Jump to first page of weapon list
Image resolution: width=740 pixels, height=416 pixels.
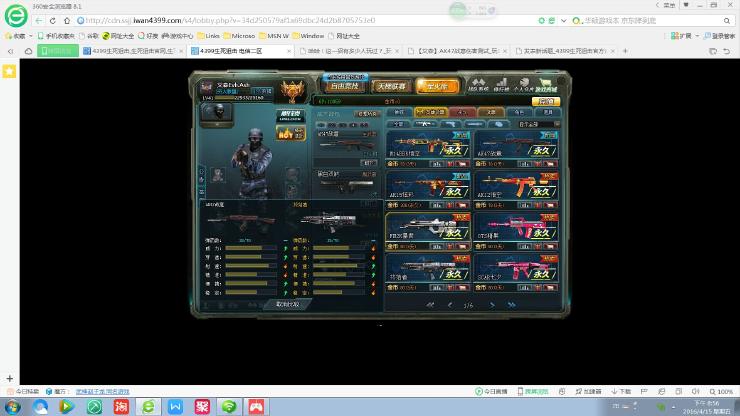pos(430,305)
